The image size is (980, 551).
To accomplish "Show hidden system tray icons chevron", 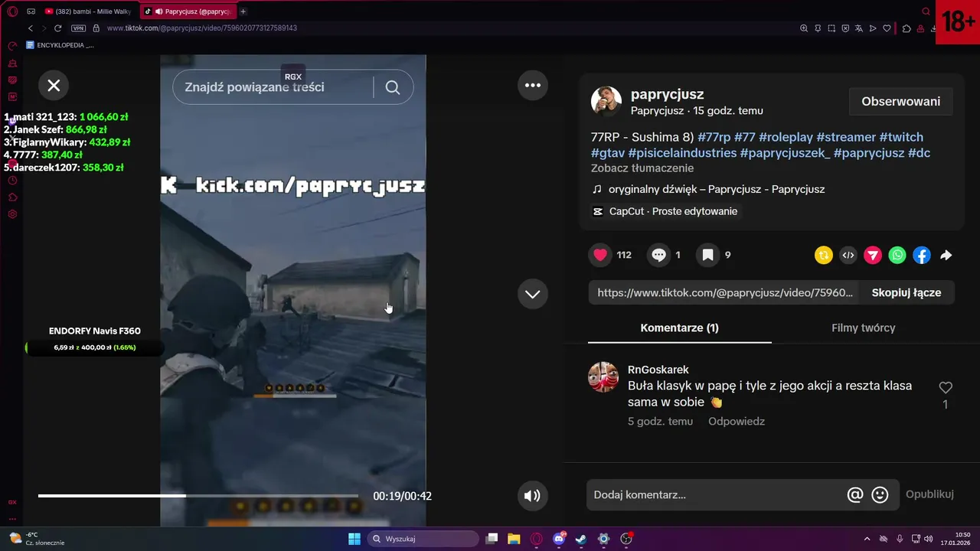I will [867, 539].
